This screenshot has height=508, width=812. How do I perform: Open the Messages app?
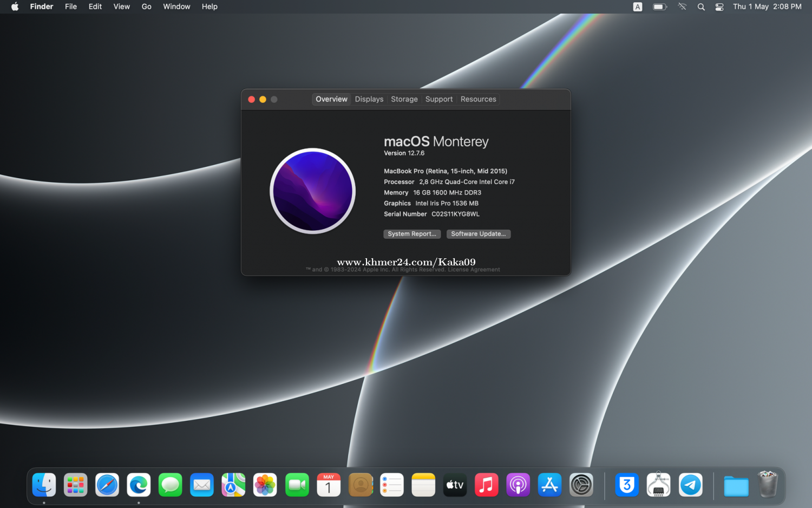[171, 485]
